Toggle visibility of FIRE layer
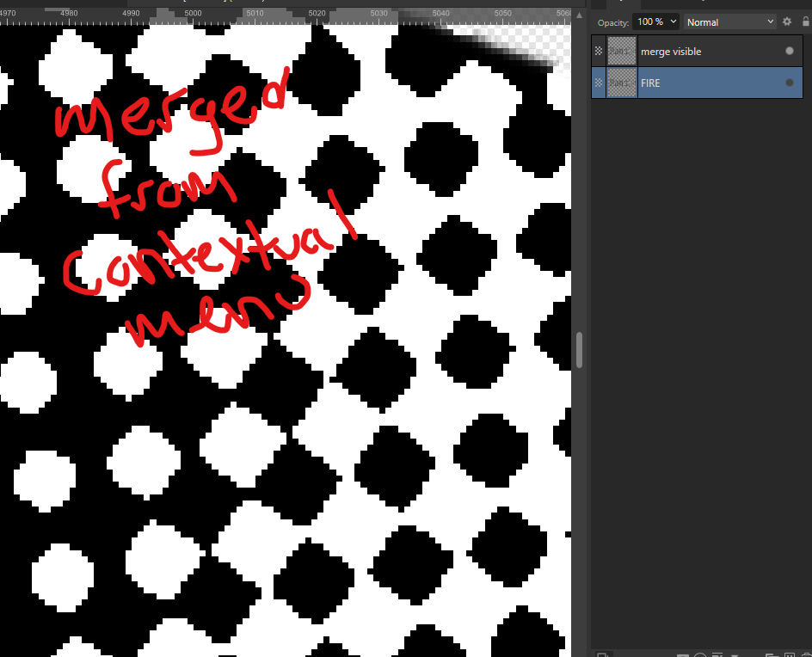 click(790, 83)
